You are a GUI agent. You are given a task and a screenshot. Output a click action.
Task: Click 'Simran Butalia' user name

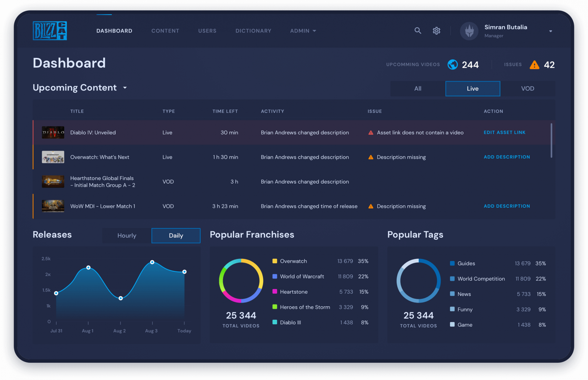pos(506,27)
